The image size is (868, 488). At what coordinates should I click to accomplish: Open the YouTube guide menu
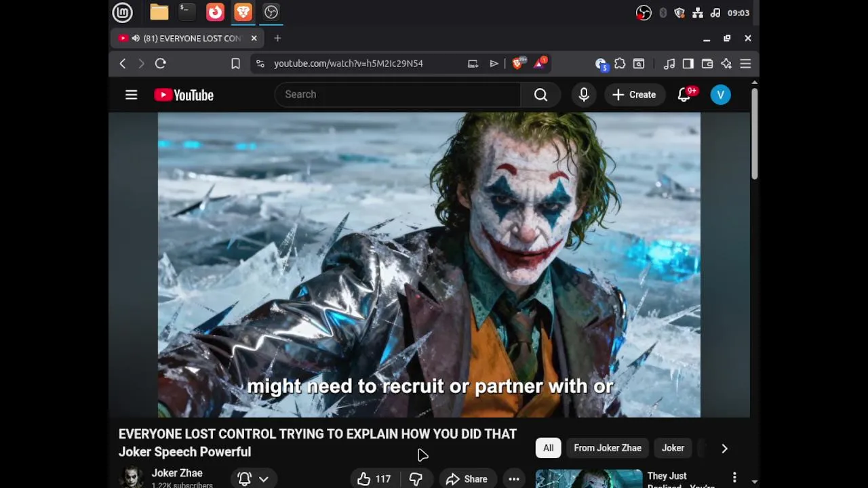tap(132, 95)
